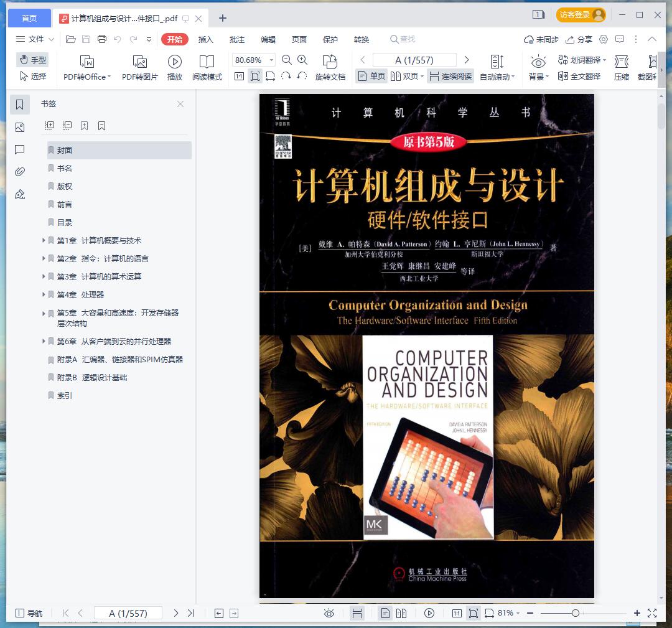
Task: Click 全文翻译 full text translation
Action: point(579,77)
